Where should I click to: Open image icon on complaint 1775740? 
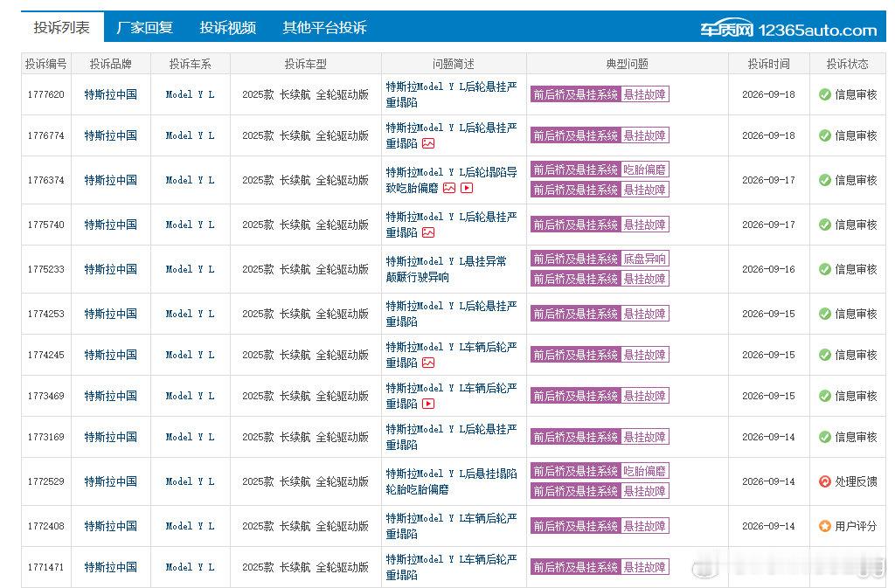pyautogui.click(x=428, y=232)
